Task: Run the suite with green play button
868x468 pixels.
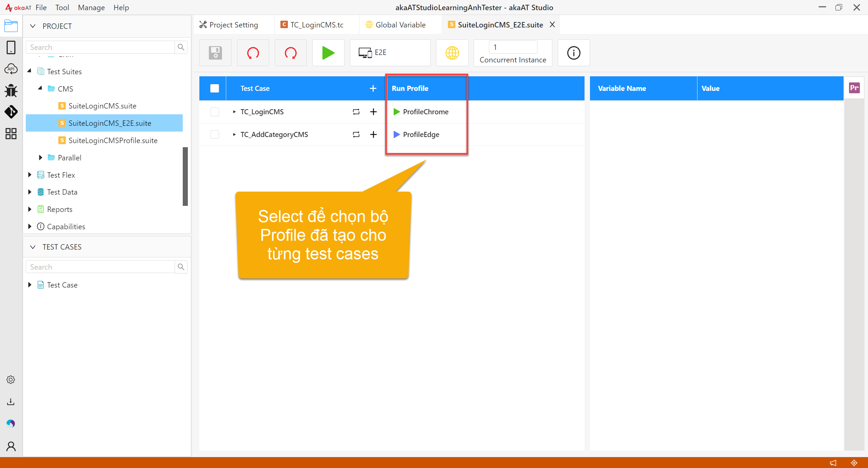Action: pos(328,53)
